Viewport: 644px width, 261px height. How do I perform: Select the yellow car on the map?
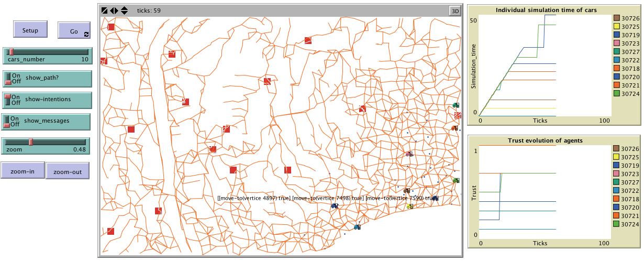[409, 206]
